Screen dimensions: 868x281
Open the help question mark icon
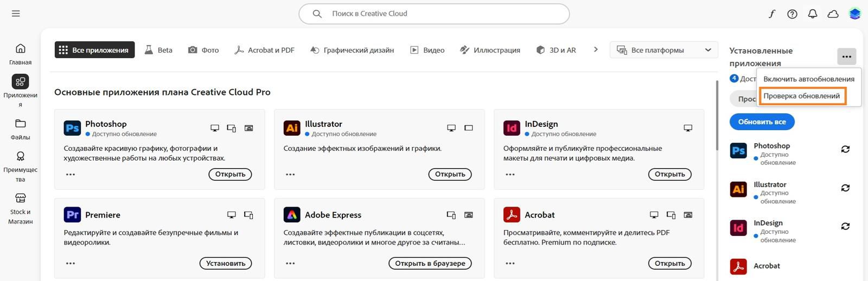(792, 14)
